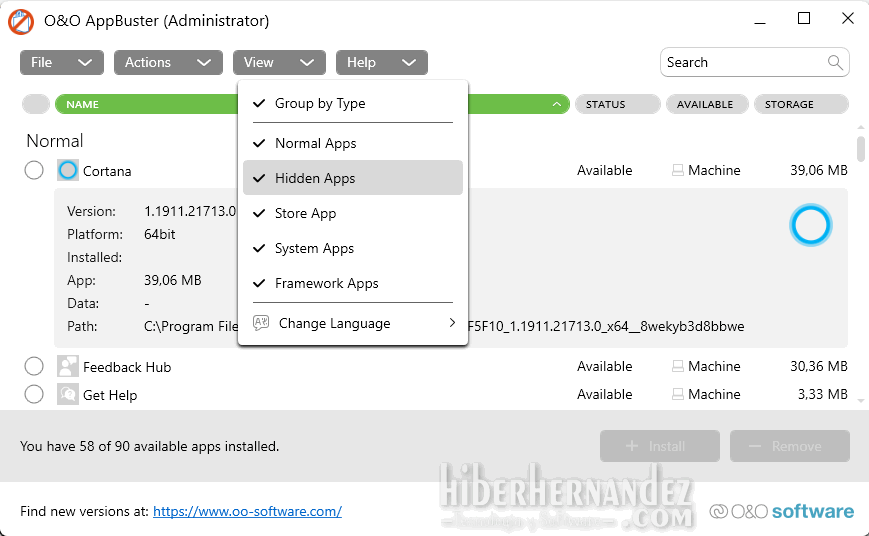Open the oo-software.com link
Screen dimensions: 869x536
click(247, 511)
